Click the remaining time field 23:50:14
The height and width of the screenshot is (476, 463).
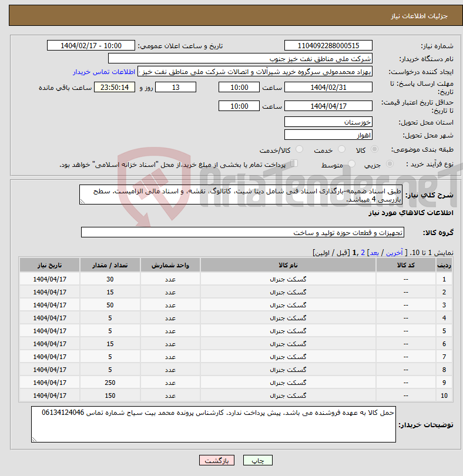point(115,87)
